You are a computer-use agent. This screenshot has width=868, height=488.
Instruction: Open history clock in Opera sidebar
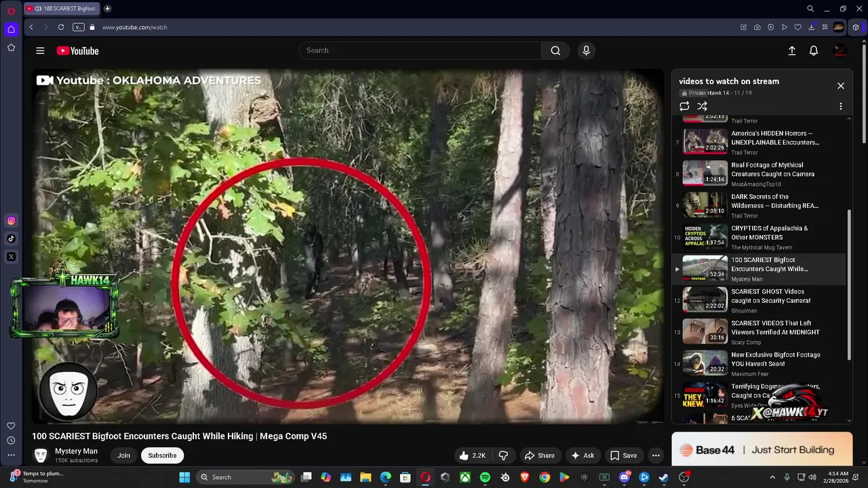[11, 441]
